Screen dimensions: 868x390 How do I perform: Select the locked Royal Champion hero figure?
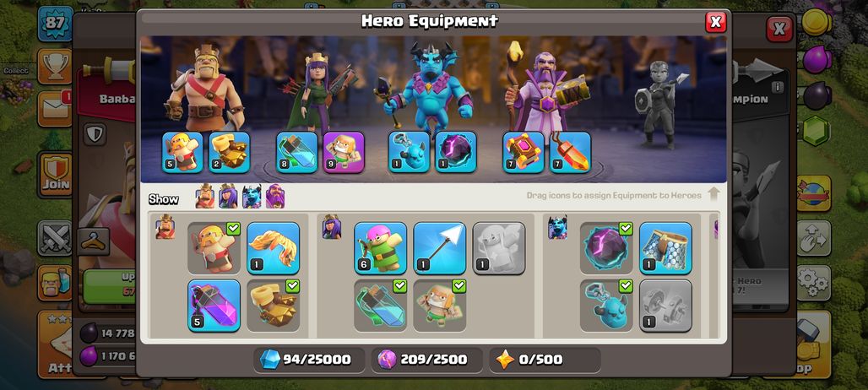[660, 104]
